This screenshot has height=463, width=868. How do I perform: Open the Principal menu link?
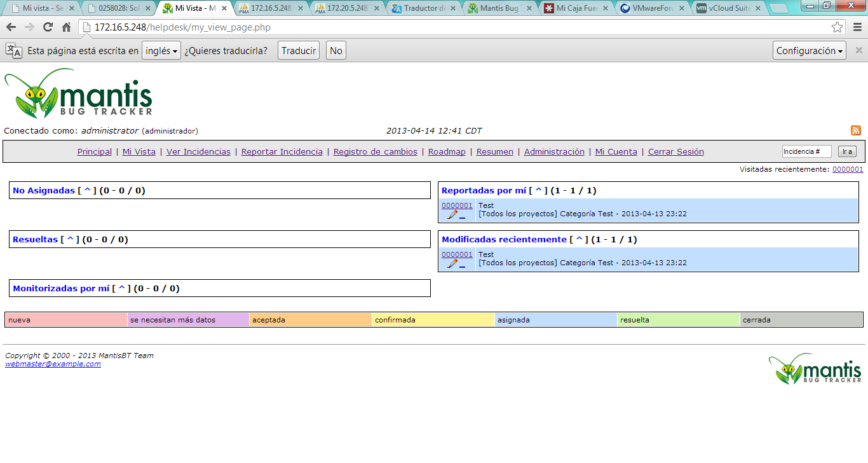94,152
